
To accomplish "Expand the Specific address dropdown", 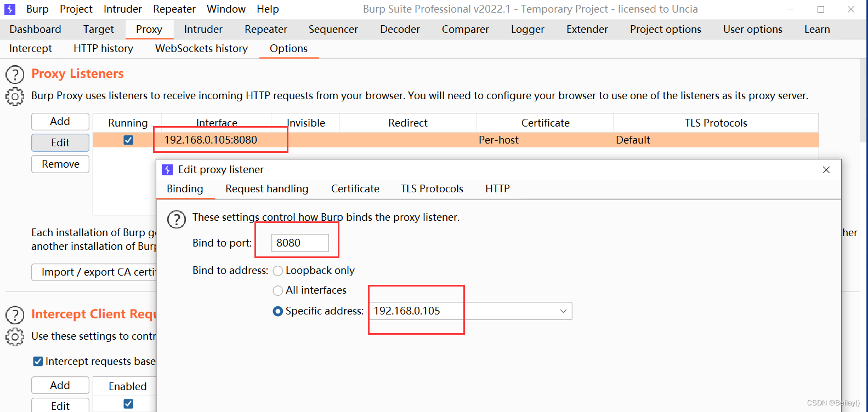I will pyautogui.click(x=563, y=311).
